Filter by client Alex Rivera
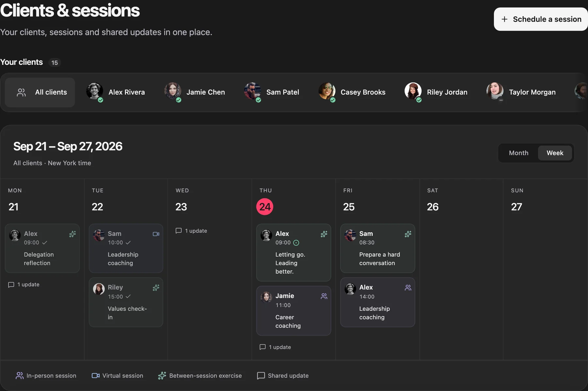This screenshot has height=391, width=588. tap(115, 92)
